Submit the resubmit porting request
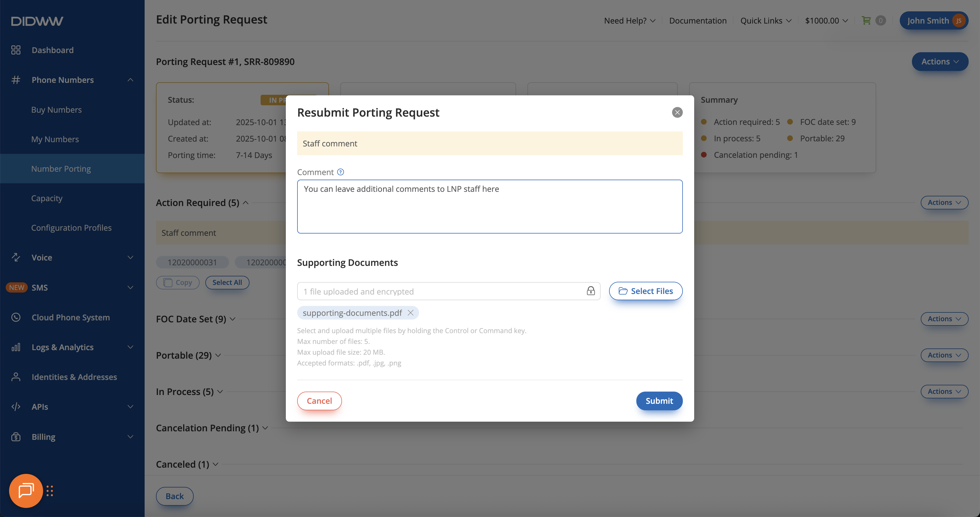Viewport: 980px width, 517px height. [x=659, y=401]
